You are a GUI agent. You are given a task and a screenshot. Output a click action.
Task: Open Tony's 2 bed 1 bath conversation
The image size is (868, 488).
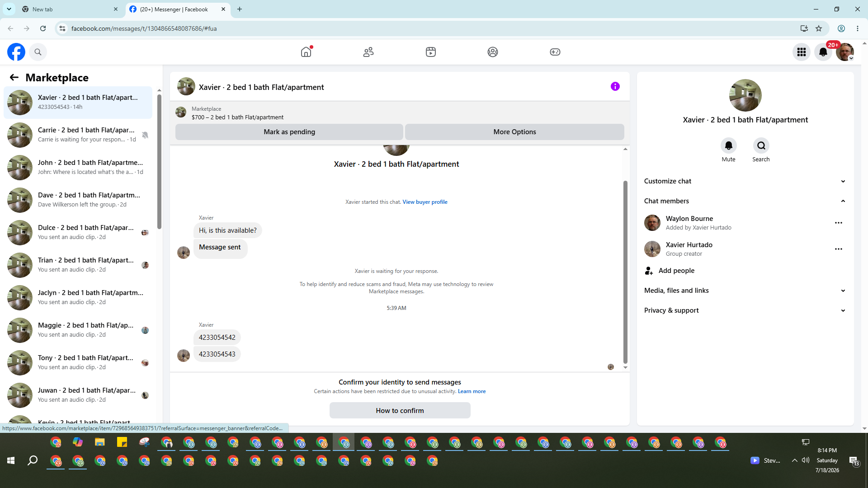(78, 362)
